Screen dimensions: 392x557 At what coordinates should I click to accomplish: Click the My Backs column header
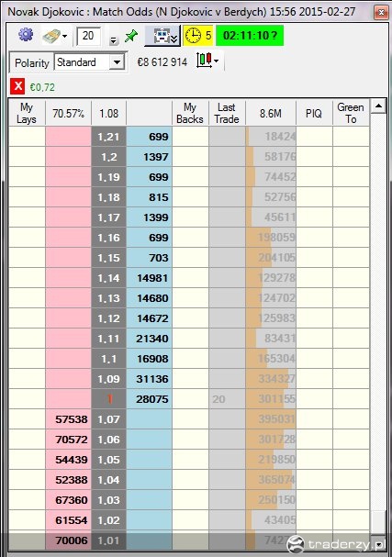(190, 113)
